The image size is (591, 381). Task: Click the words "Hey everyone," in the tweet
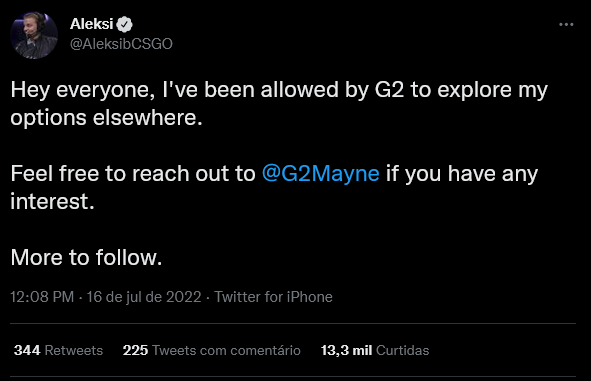pyautogui.click(x=83, y=90)
